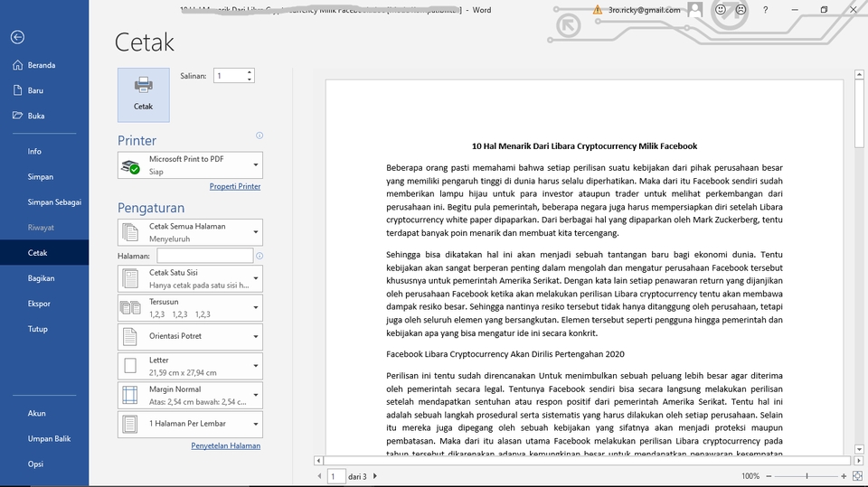
Task: Click the help question mark icon
Action: click(766, 10)
